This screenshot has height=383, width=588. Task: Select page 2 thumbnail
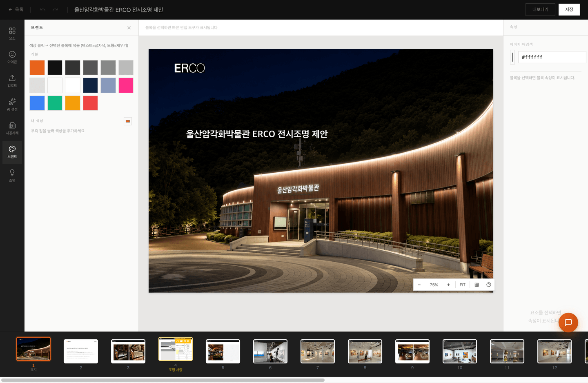(81, 351)
